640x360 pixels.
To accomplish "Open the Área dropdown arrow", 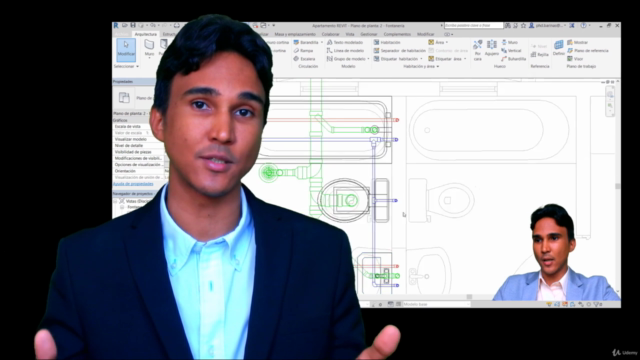I will pyautogui.click(x=447, y=42).
